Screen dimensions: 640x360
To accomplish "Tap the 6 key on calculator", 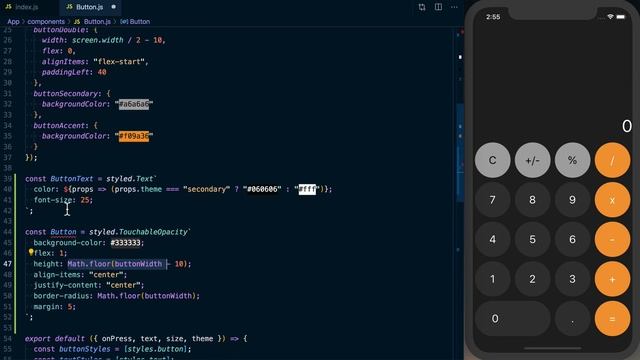I will click(x=572, y=239).
